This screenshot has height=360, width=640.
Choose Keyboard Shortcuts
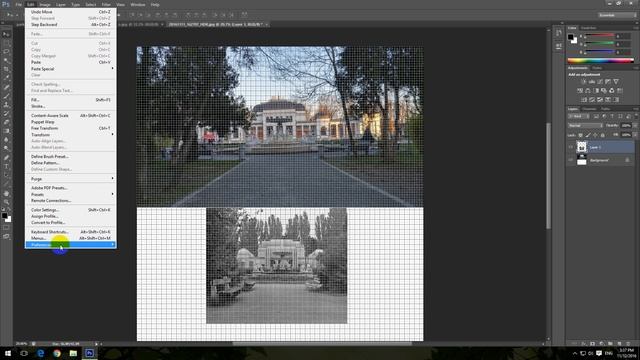71,232
